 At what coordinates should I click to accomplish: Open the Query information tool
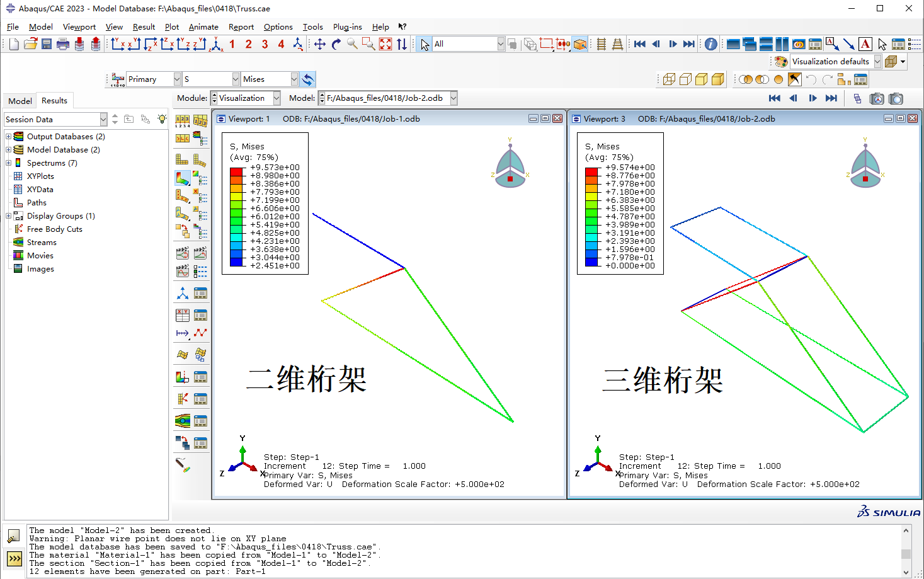point(710,43)
